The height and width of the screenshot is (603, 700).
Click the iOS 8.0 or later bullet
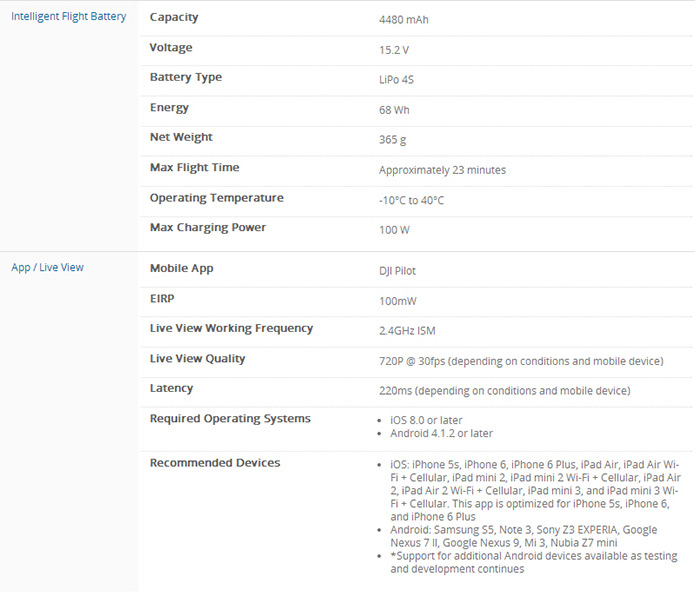(426, 421)
